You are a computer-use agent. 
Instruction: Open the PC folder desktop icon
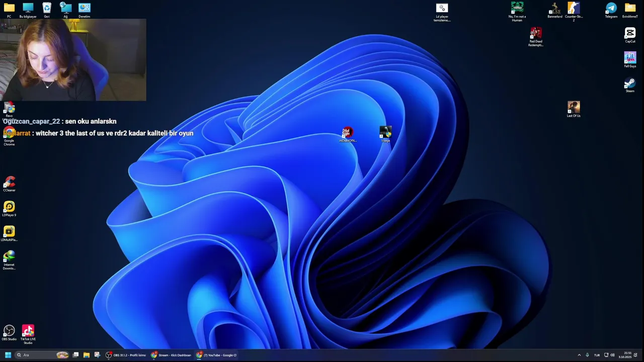click(9, 10)
